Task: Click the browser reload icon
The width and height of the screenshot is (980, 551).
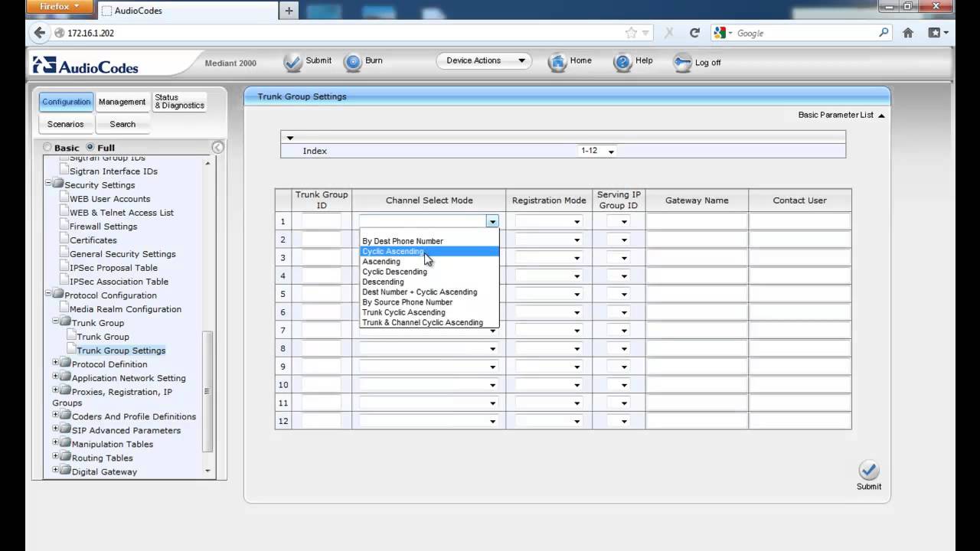Action: [x=694, y=33]
